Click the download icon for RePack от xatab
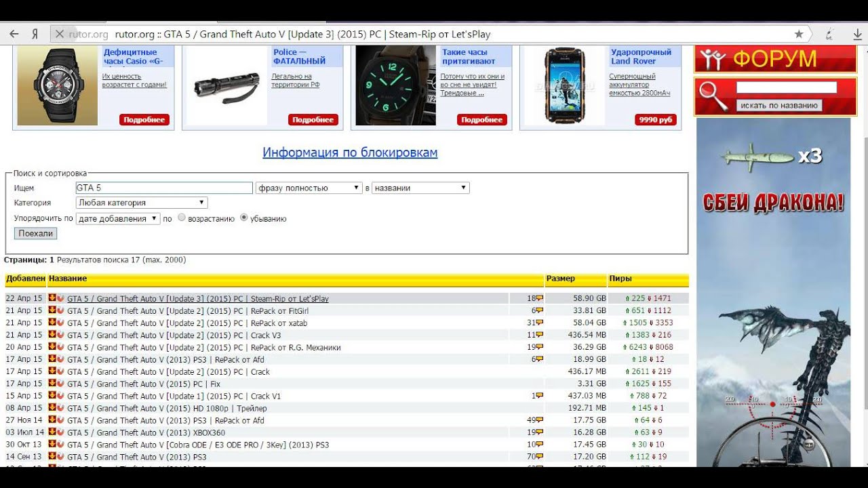Viewport: 868px width, 488px height. tap(52, 323)
